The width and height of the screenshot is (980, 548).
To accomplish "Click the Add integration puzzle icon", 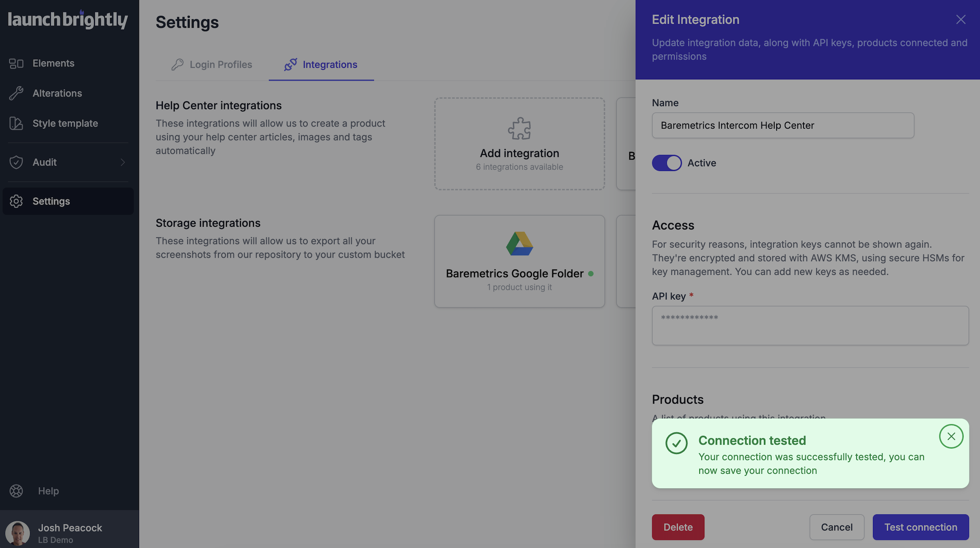I will pos(519,128).
